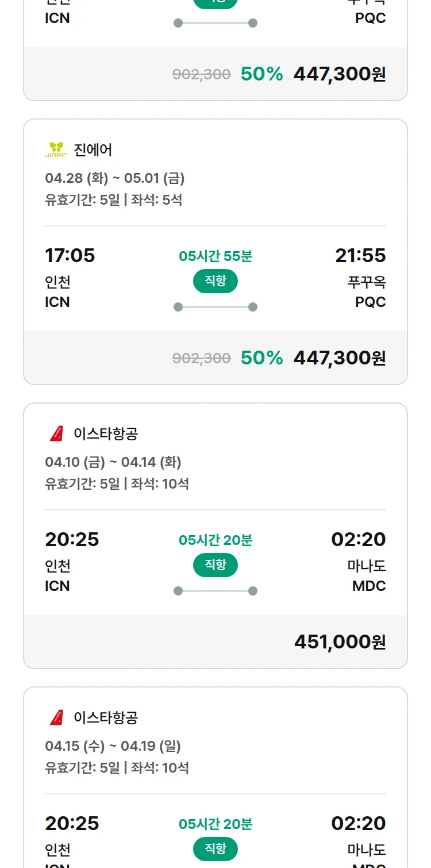This screenshot has width=431, height=868.
Task: Click the MDC code on the 04.10 flight
Action: 369,586
